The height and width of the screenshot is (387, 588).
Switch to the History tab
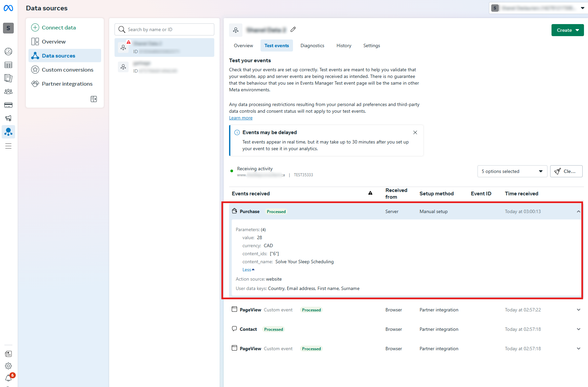pyautogui.click(x=344, y=46)
